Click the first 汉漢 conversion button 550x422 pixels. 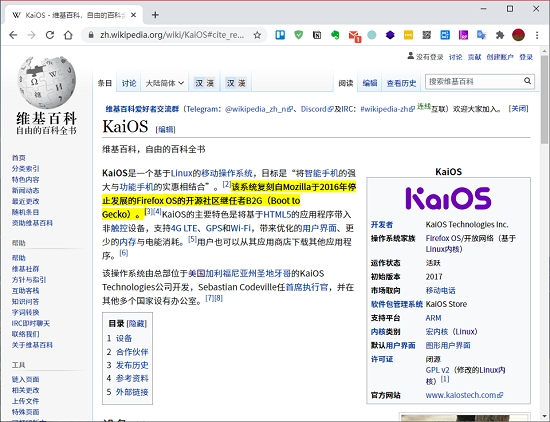(204, 83)
